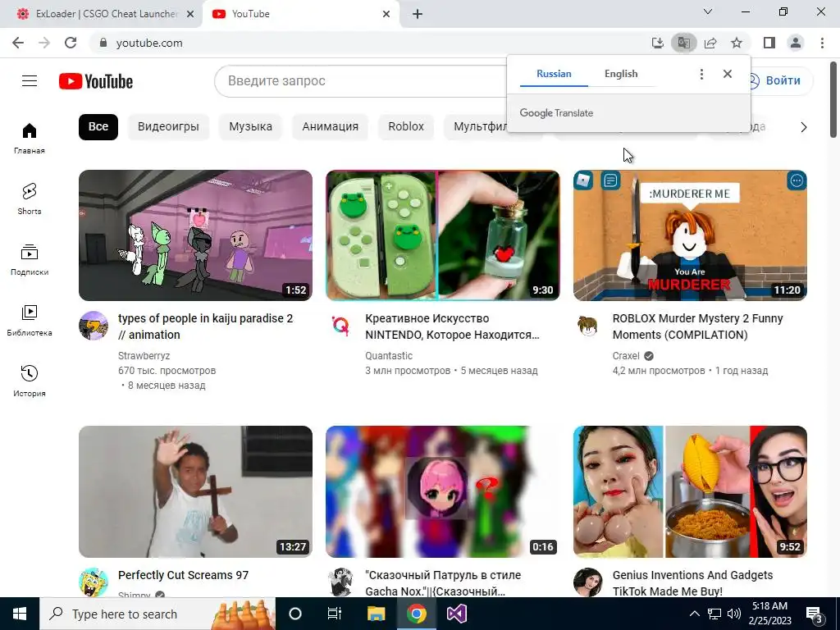Click the YouTube logo

tap(96, 81)
